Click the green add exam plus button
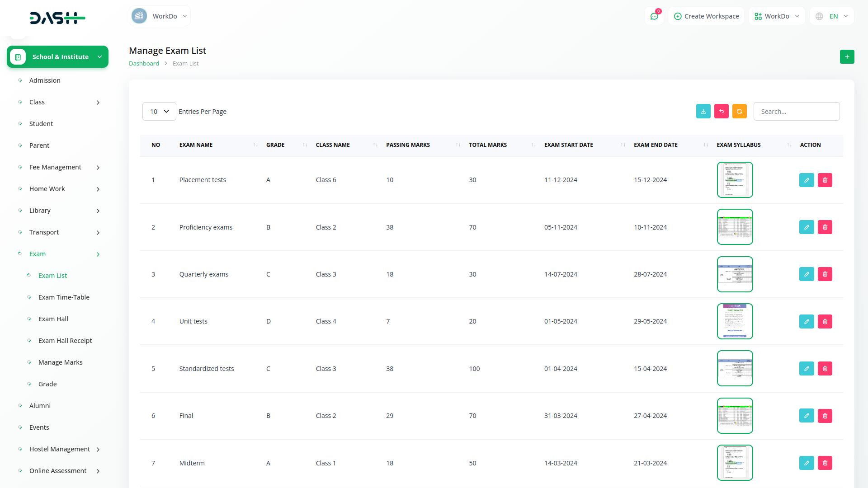868x488 pixels. 847,57
